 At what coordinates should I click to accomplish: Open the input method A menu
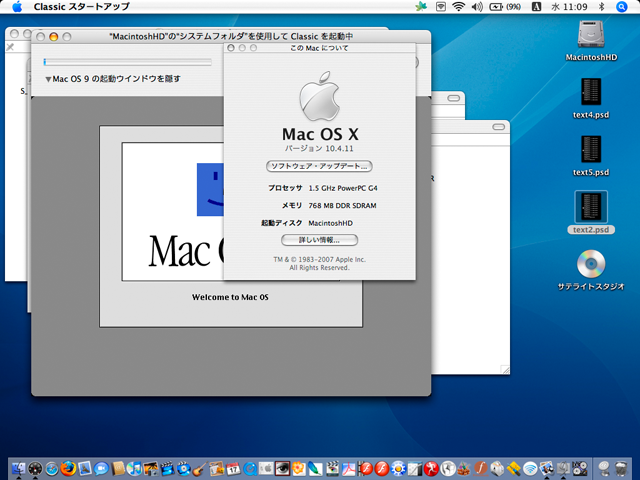point(536,7)
